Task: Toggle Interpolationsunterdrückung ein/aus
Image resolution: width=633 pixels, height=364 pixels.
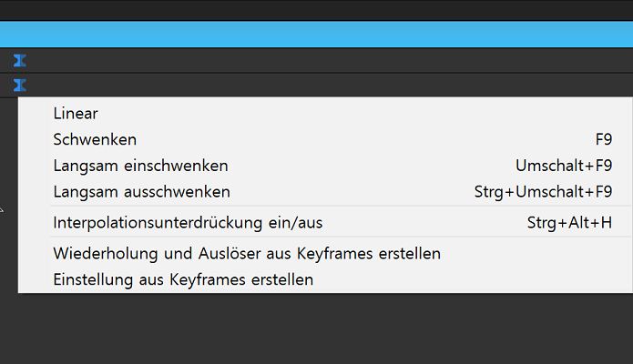Action: tap(188, 222)
